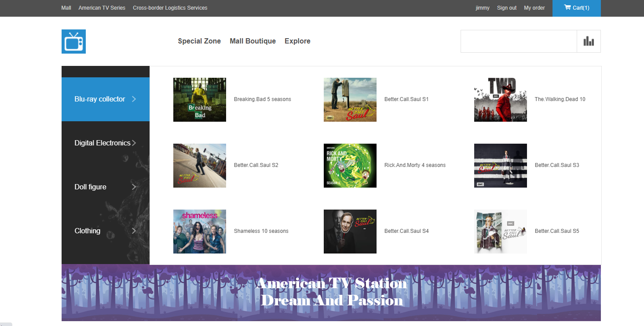Click the blue TV logo icon

tap(73, 41)
